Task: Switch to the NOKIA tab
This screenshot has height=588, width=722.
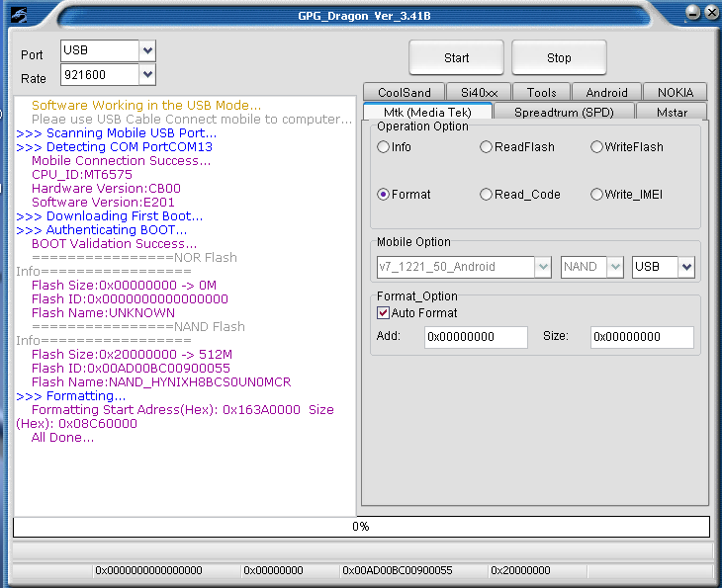Action: tap(675, 92)
